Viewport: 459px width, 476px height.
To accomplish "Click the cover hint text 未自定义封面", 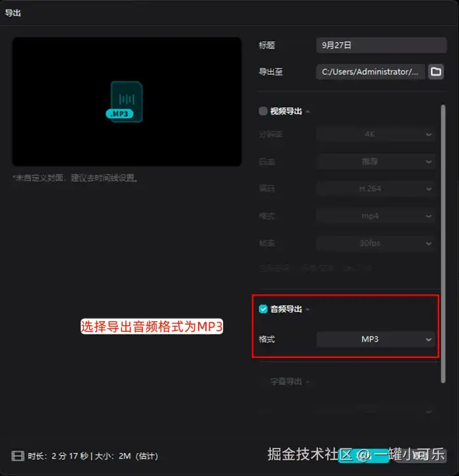I will [x=75, y=178].
